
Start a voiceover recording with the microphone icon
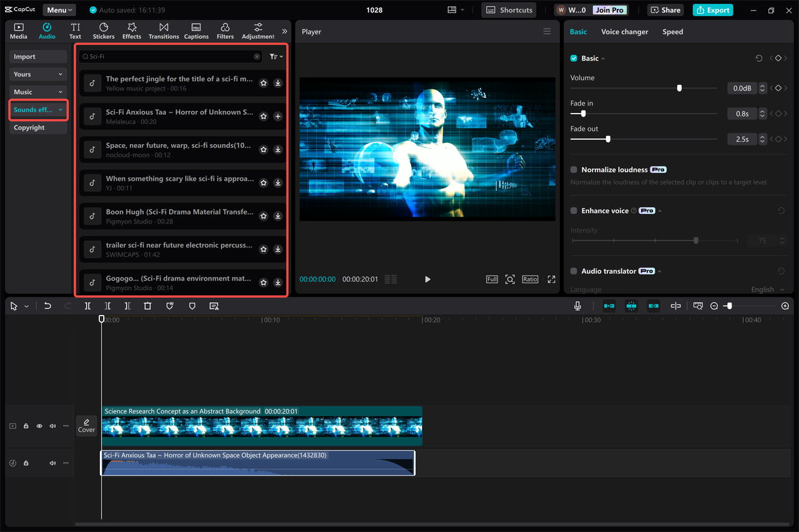pyautogui.click(x=577, y=306)
